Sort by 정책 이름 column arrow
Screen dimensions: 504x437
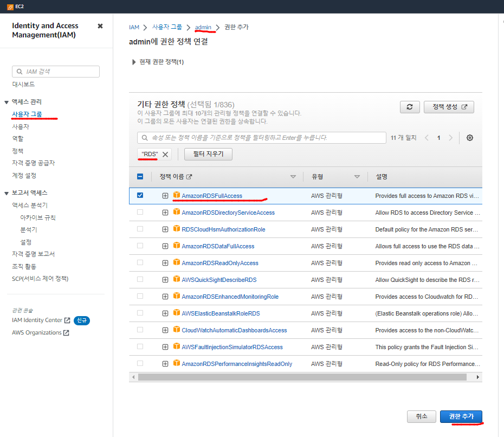pos(293,177)
